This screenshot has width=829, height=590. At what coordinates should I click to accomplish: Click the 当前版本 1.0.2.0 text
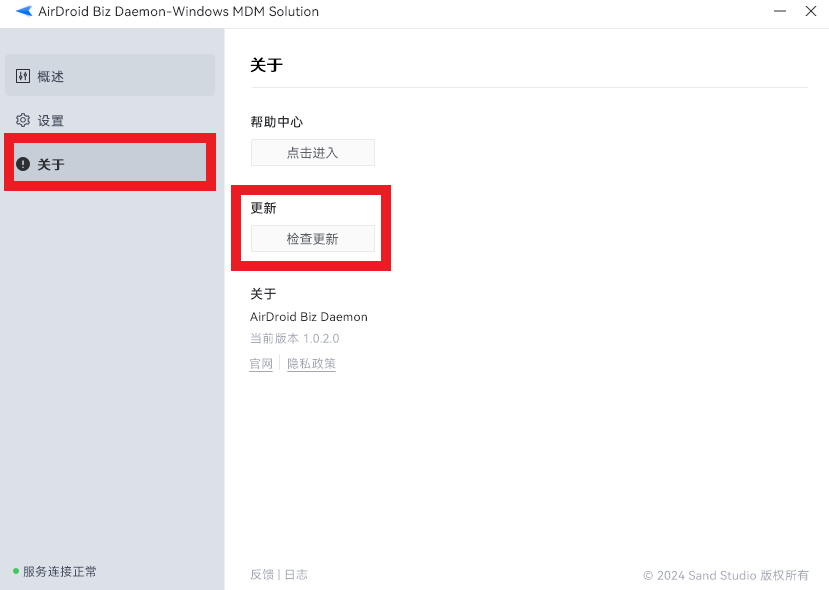(x=294, y=338)
